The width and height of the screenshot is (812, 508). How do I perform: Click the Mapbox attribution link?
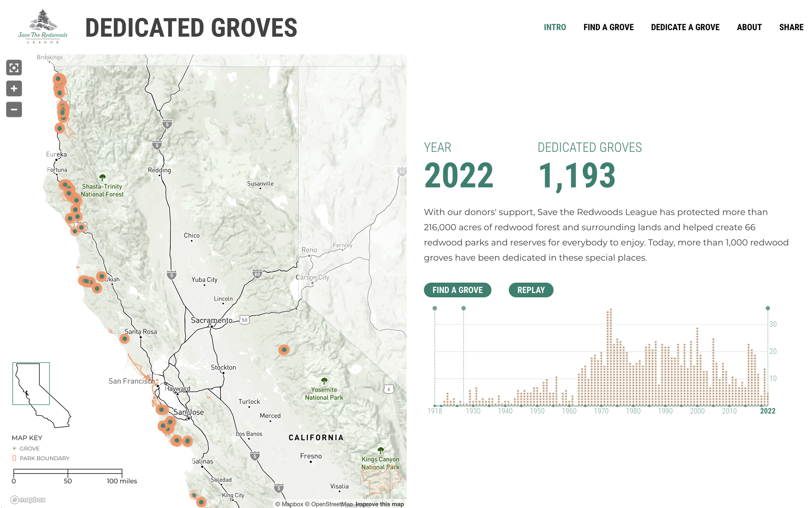(289, 504)
